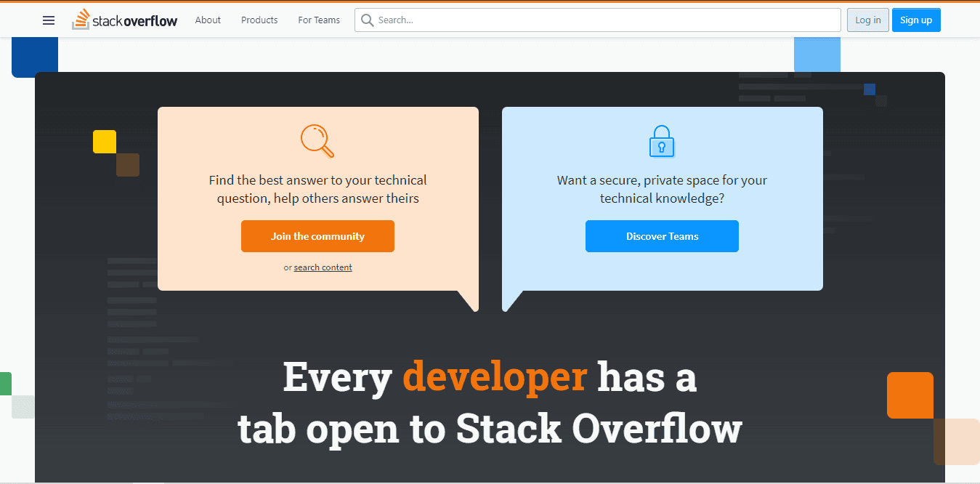Follow the search content link
This screenshot has width=980, height=484.
tap(323, 267)
